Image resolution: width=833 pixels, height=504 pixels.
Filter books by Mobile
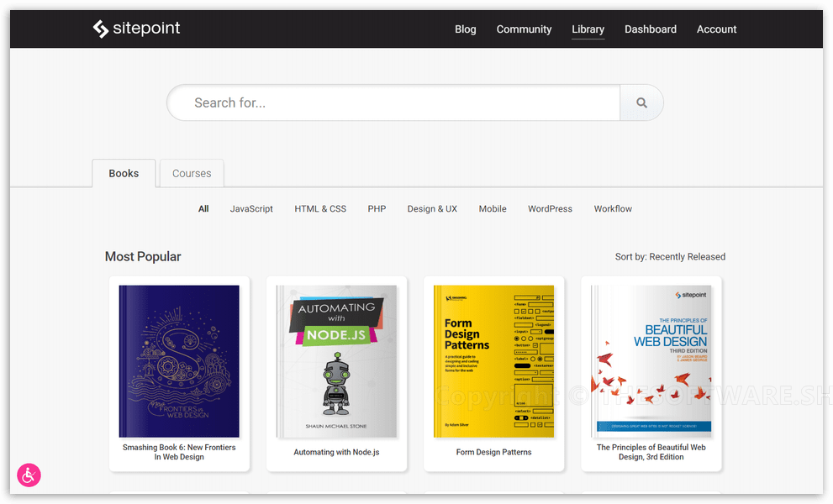493,208
